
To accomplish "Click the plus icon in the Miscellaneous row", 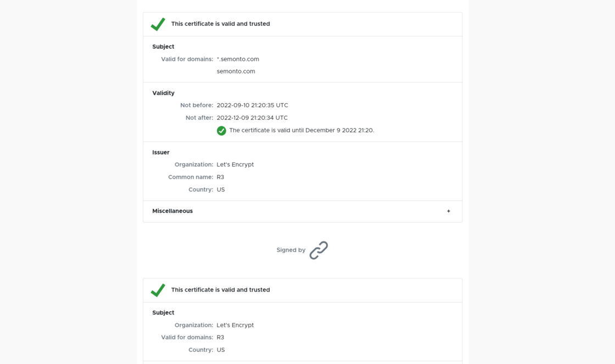I will pyautogui.click(x=449, y=211).
